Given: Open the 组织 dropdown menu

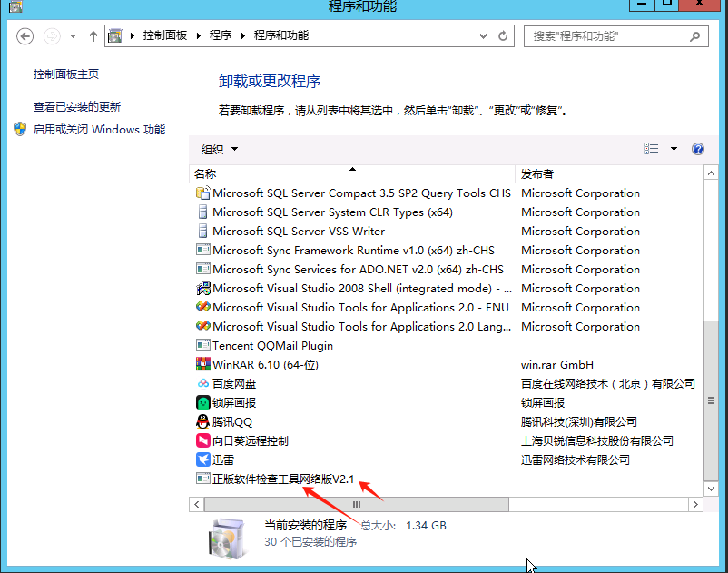Looking at the screenshot, I should (x=219, y=149).
